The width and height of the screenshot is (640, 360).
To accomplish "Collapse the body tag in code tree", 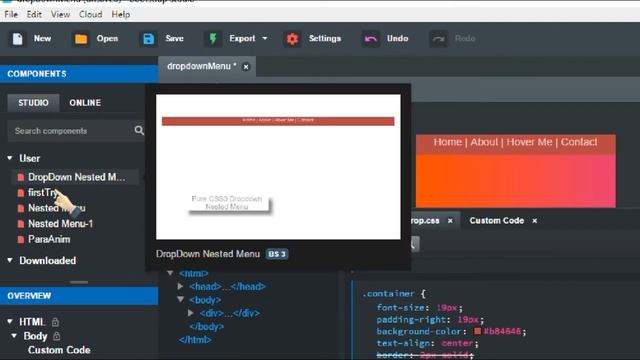I will pyautogui.click(x=180, y=299).
